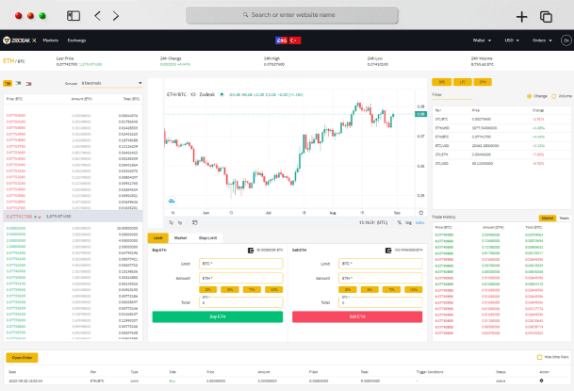This screenshot has width=574, height=391.
Task: Click the action icon in open order row
Action: [x=541, y=381]
